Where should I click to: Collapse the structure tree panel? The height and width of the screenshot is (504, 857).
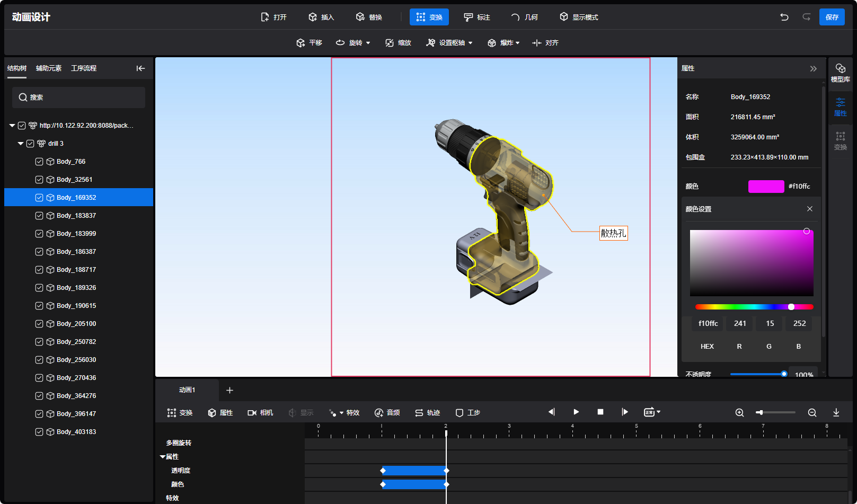(x=140, y=68)
